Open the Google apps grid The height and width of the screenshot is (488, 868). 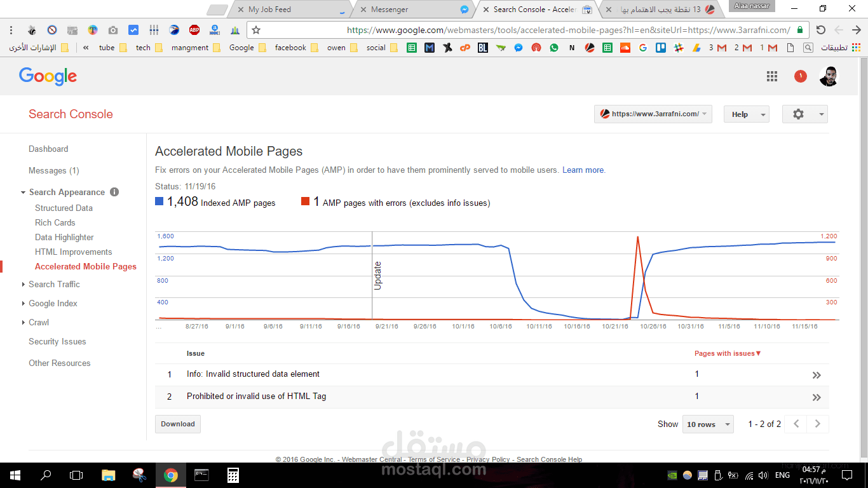pyautogui.click(x=772, y=76)
